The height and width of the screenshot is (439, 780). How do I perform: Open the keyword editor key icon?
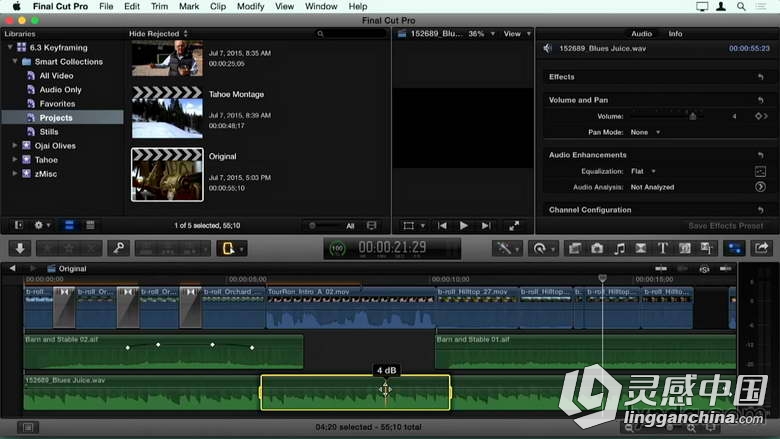coord(118,248)
